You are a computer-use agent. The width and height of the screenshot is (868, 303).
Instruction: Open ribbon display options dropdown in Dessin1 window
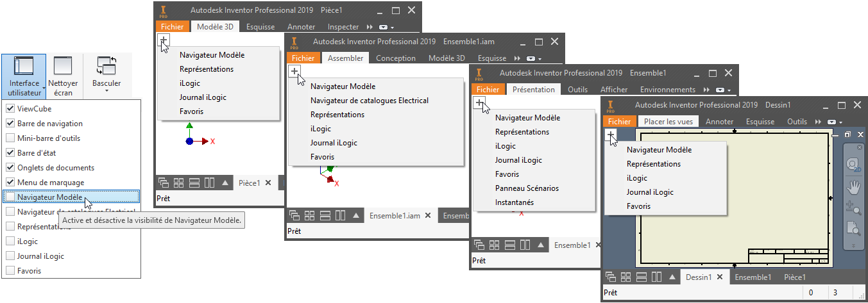[835, 122]
